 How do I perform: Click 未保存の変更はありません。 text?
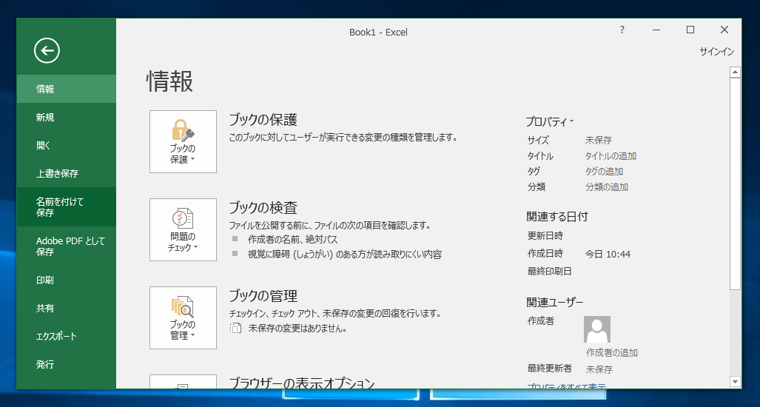point(298,329)
